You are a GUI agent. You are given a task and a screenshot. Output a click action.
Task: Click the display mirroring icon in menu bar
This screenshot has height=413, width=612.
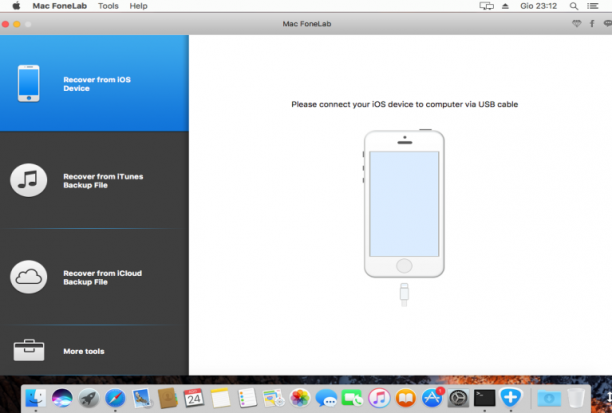(486, 6)
